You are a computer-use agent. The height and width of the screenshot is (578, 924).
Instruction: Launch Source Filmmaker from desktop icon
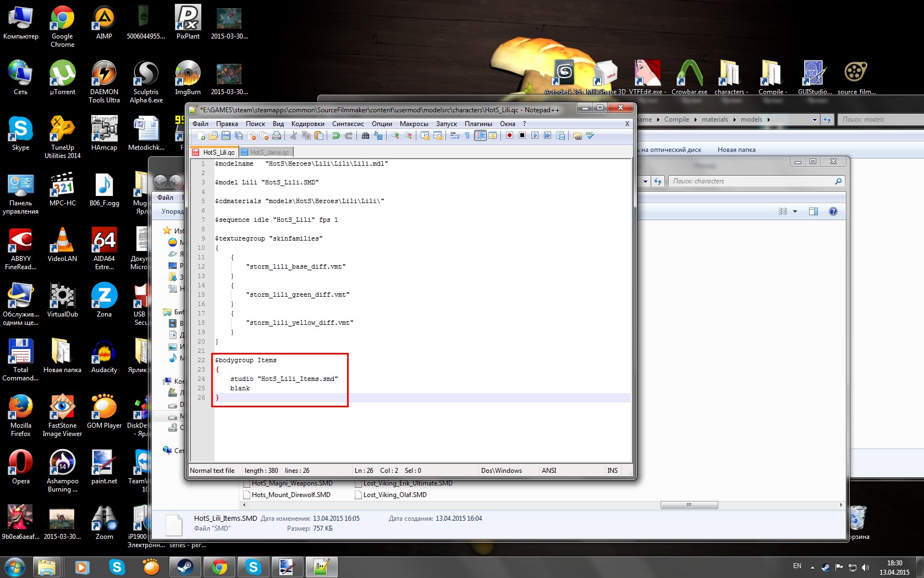coord(856,77)
